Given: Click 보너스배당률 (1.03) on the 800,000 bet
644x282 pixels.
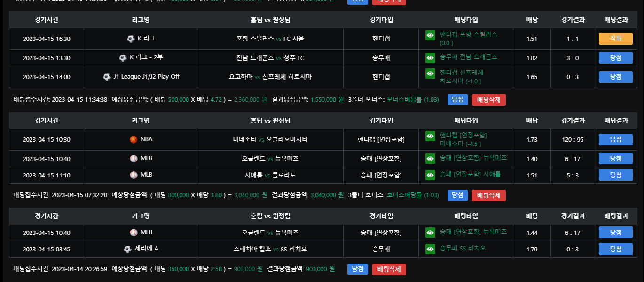Looking at the screenshot, I should pyautogui.click(x=412, y=195).
